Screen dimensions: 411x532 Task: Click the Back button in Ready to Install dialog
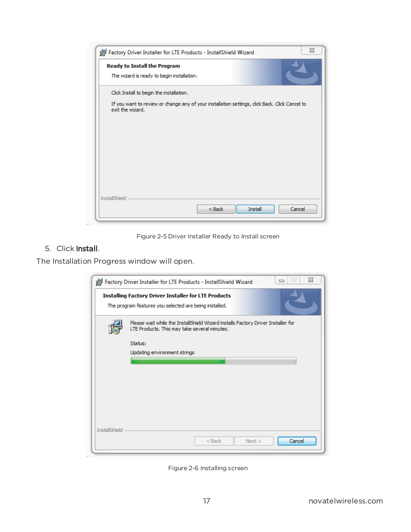pyautogui.click(x=216, y=209)
